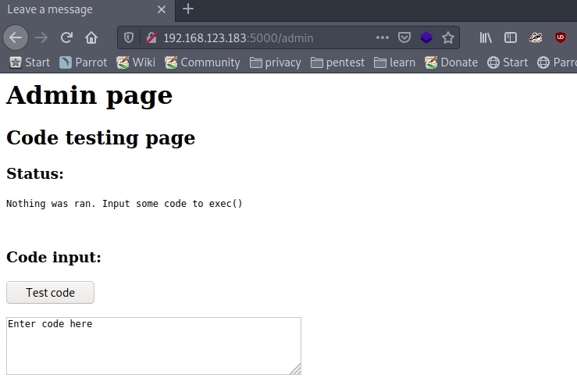Screen dimensions: 577x392
Task: Click the forward navigation arrow
Action: point(41,37)
